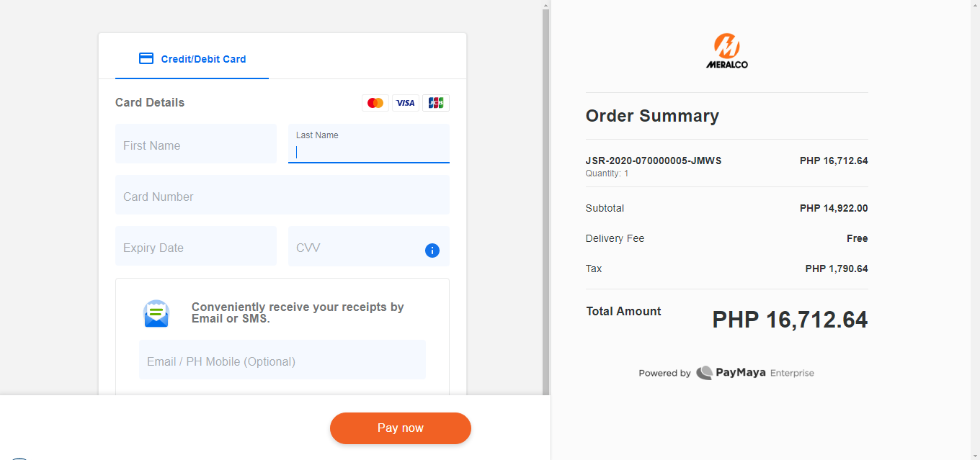Click the Email / PH Mobile field
The image size is (980, 460).
(x=282, y=360)
